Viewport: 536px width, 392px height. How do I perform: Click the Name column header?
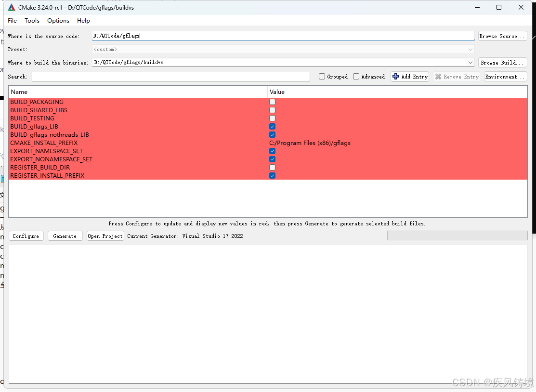click(x=138, y=91)
